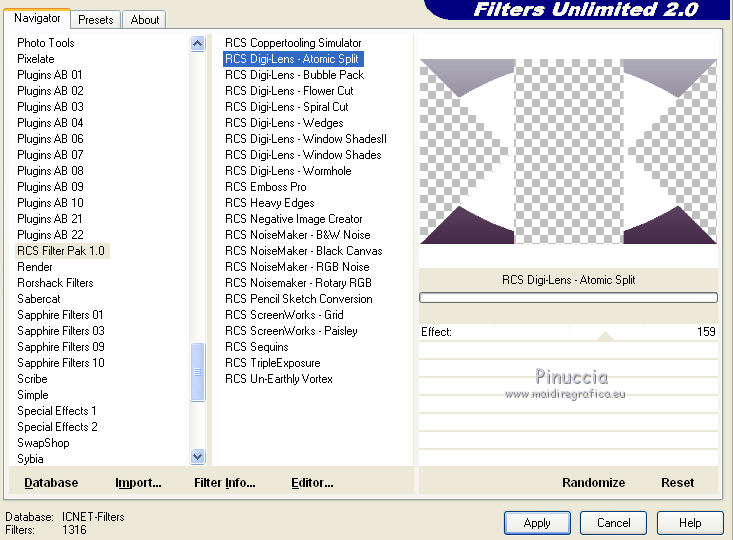Select Sapphire Filters 09 category
Screen dimensions: 733x540
point(61,347)
